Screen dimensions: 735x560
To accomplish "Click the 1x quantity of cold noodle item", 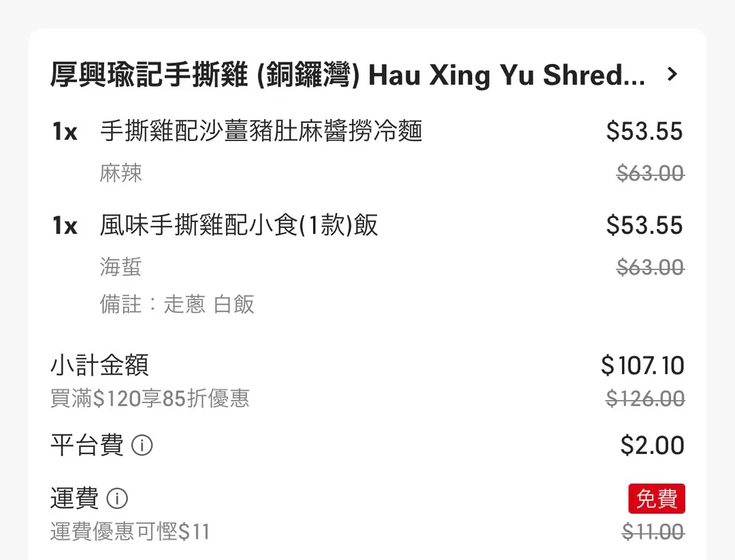I will [65, 132].
